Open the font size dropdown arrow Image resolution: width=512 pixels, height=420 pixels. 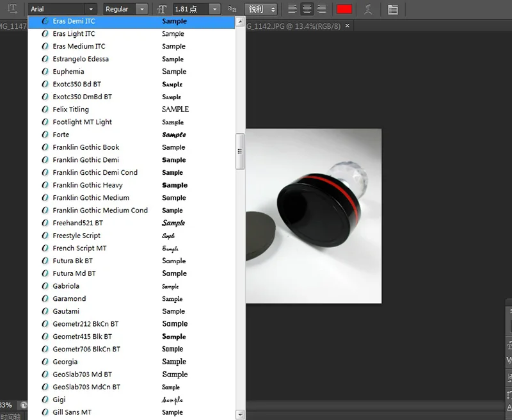(214, 9)
